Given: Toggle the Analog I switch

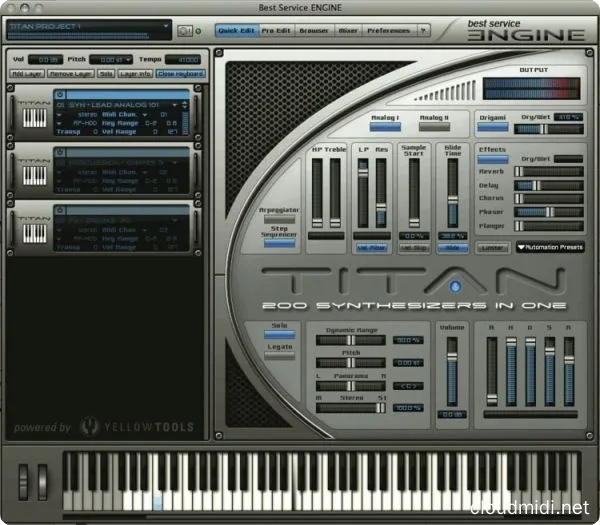Looking at the screenshot, I should coord(385,126).
